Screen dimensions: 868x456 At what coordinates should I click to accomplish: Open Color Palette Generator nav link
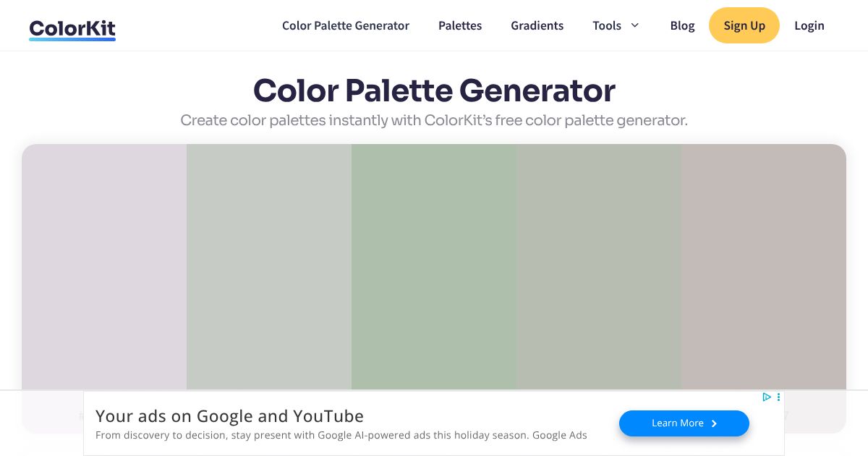(345, 25)
